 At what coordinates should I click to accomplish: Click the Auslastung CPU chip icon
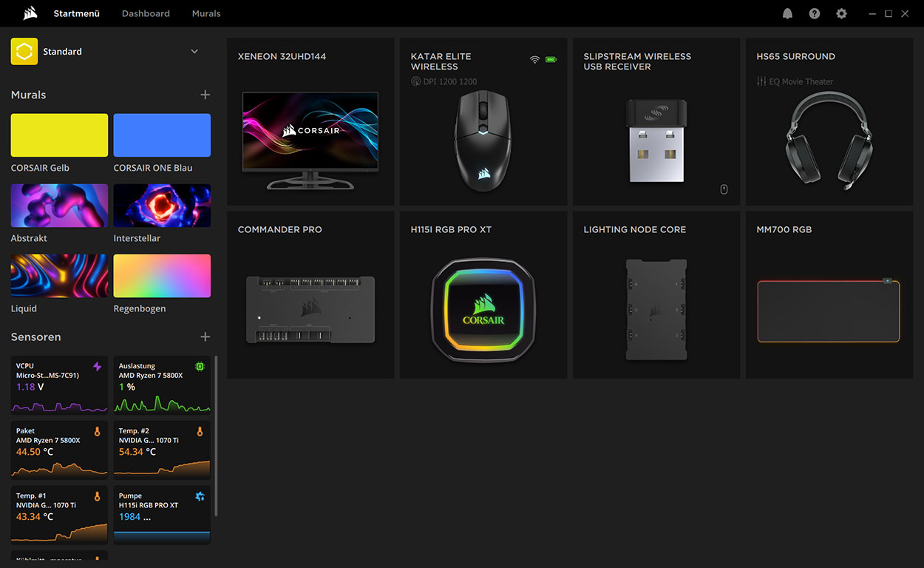pyautogui.click(x=200, y=366)
